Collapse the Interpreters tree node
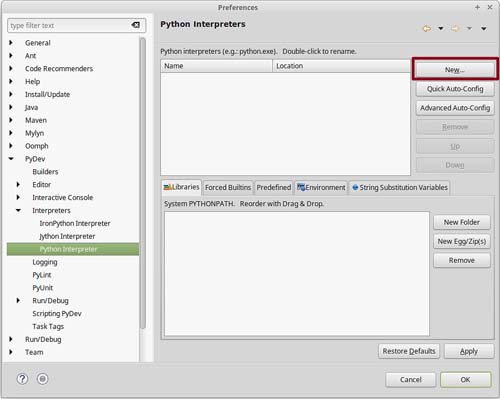The height and width of the screenshot is (399, 500). (x=18, y=210)
